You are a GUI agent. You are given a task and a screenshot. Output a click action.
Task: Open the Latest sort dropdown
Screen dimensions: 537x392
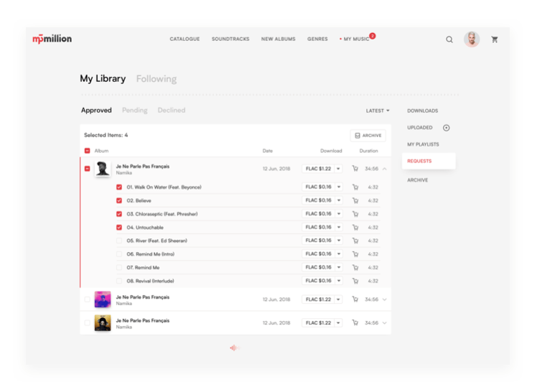tap(378, 111)
